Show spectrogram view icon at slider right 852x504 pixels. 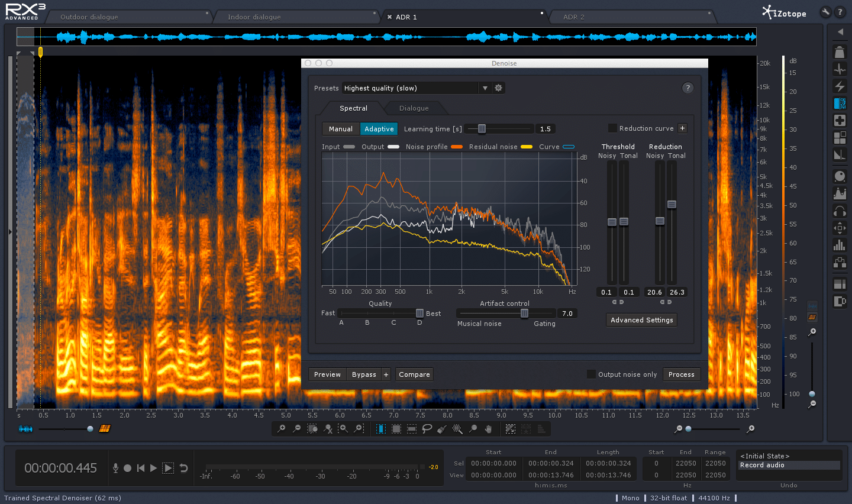point(105,429)
